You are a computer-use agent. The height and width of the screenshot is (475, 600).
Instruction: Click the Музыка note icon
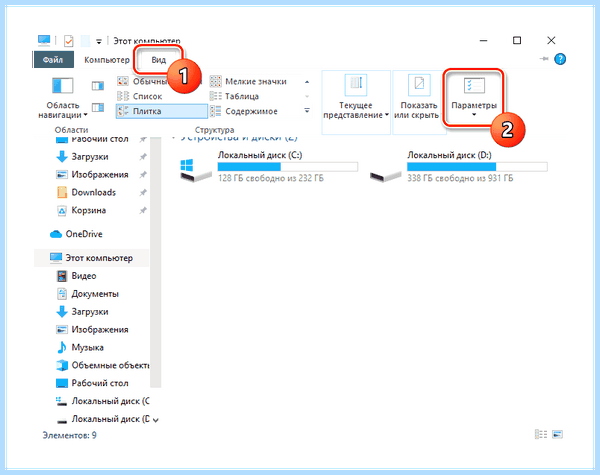coord(62,348)
